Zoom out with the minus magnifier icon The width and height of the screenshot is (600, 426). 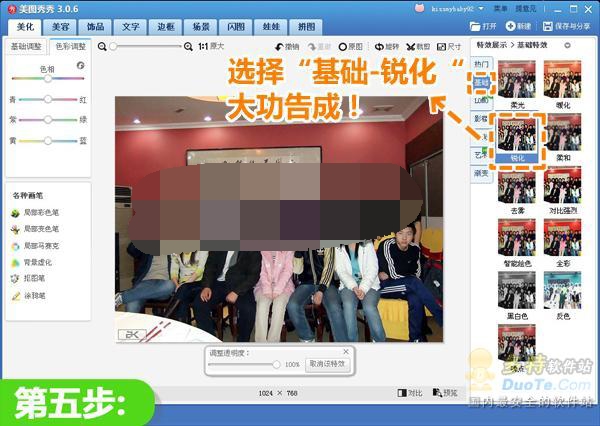(x=102, y=47)
